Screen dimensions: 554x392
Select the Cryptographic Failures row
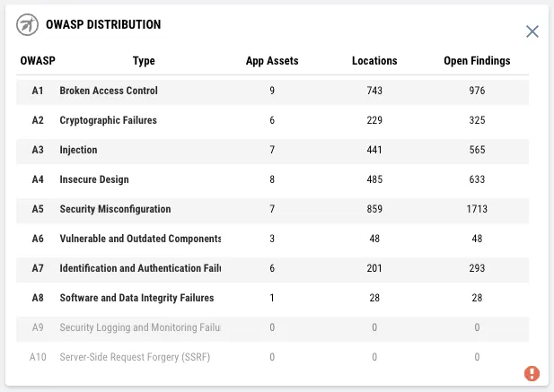[272, 122]
